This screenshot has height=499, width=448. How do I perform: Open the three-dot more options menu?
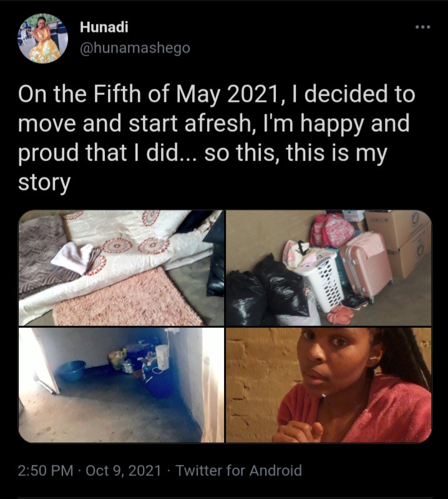(x=423, y=27)
